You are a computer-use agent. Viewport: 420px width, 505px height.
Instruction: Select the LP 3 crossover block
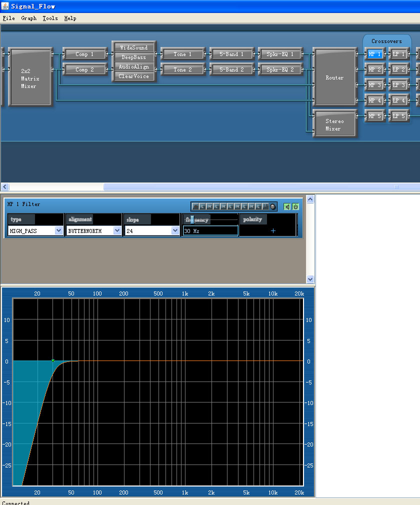point(398,85)
